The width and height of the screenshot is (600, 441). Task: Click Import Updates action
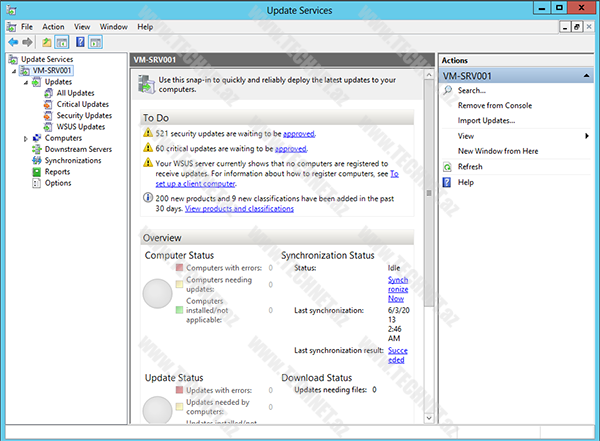pyautogui.click(x=486, y=120)
